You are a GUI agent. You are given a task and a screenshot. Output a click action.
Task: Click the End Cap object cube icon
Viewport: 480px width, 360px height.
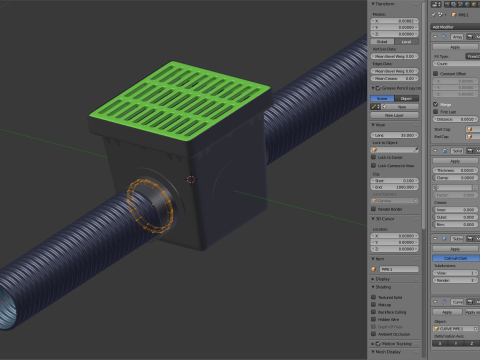470,136
